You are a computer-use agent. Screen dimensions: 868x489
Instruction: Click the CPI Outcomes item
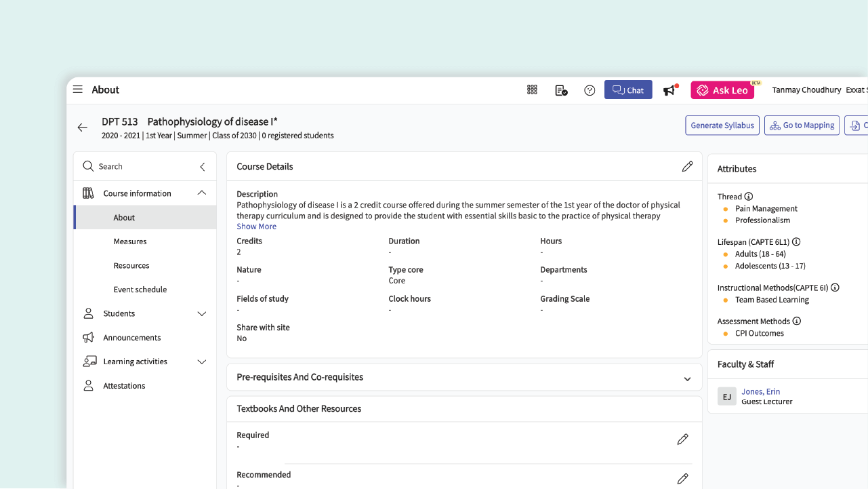(760, 334)
